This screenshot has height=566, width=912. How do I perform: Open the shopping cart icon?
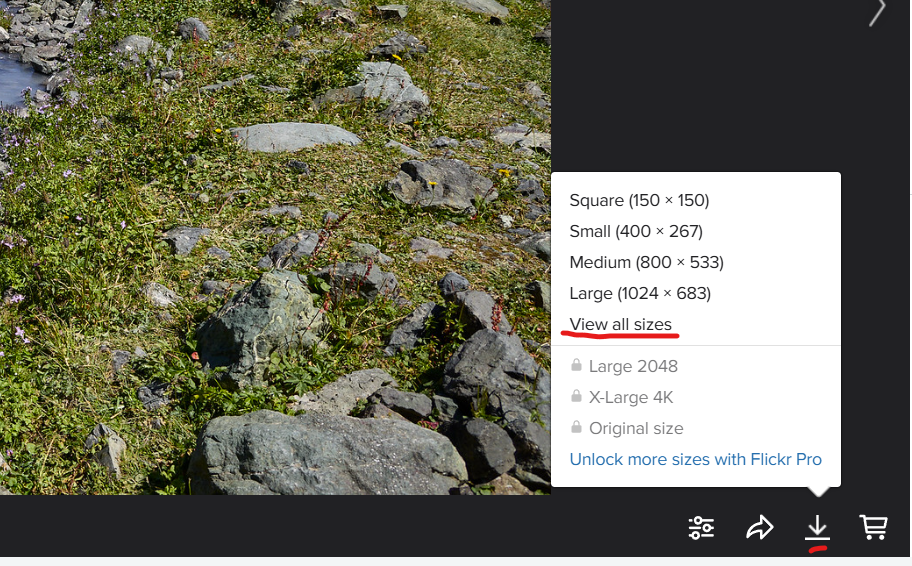pyautogui.click(x=873, y=527)
